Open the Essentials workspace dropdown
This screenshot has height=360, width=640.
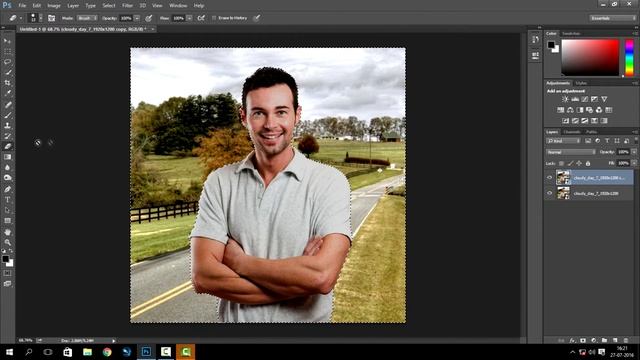coord(613,18)
